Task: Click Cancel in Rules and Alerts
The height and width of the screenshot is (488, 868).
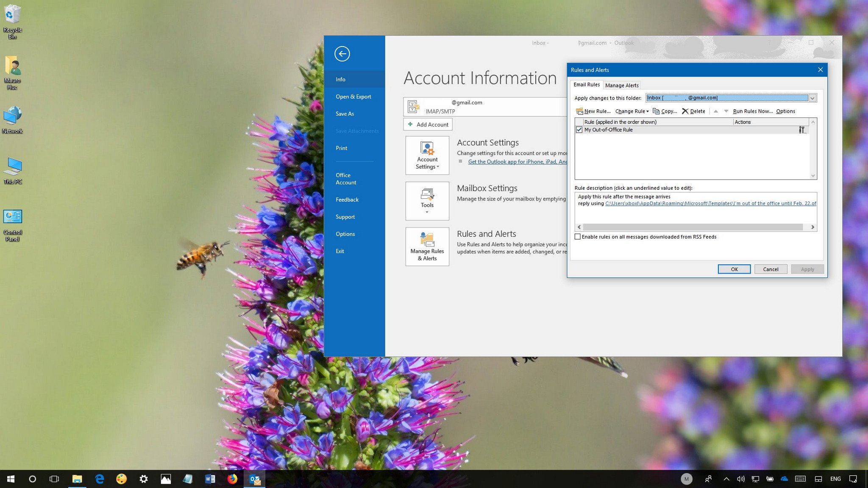Action: (x=771, y=269)
